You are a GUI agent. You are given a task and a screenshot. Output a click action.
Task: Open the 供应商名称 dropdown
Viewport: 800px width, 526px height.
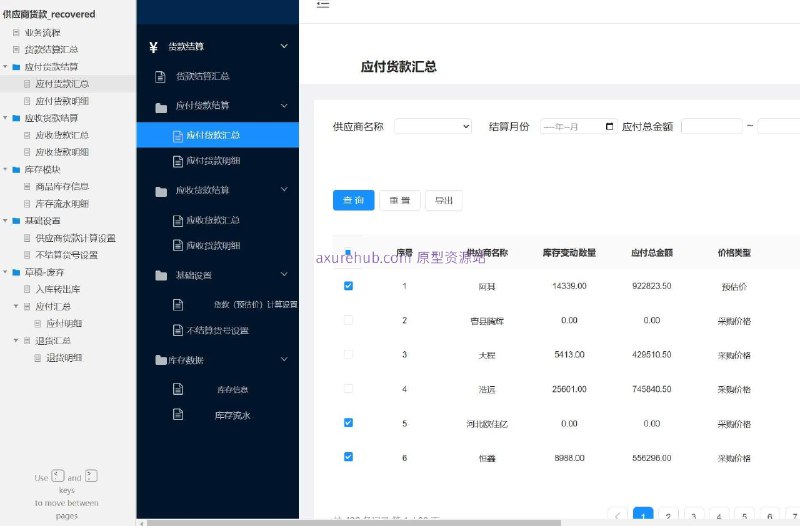click(433, 126)
